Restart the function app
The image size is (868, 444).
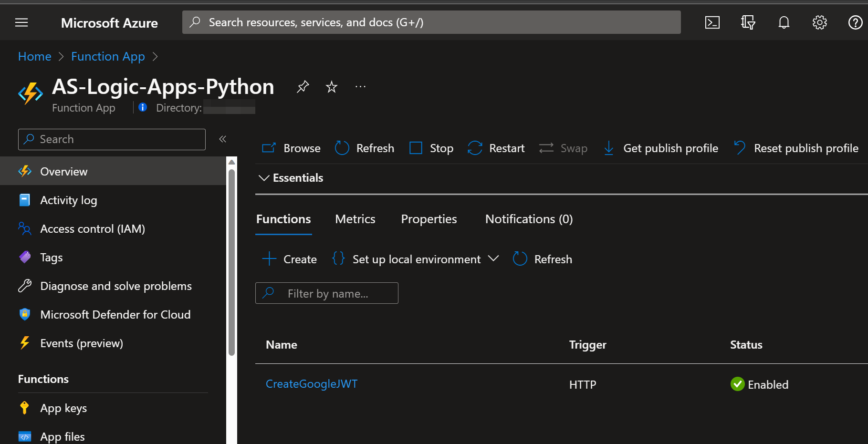pyautogui.click(x=496, y=148)
